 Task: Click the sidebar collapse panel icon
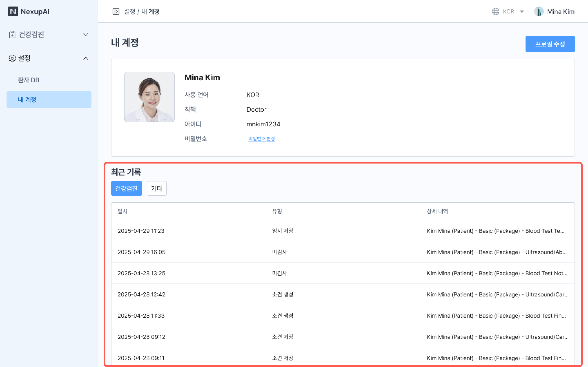coord(116,11)
